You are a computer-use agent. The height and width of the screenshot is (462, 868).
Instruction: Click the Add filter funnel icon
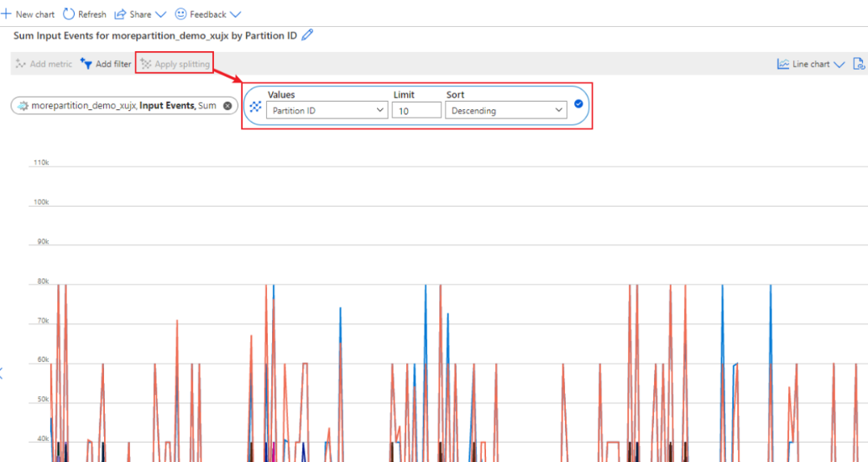point(86,64)
